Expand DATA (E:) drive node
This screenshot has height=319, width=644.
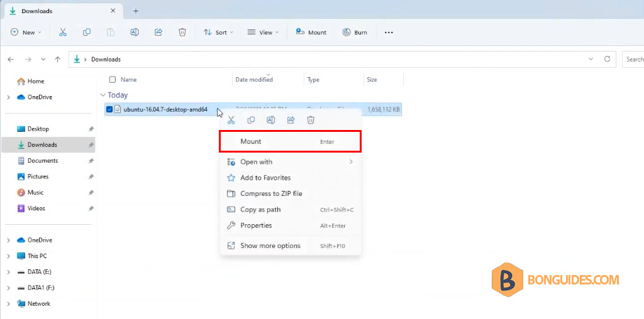pyautogui.click(x=9, y=272)
